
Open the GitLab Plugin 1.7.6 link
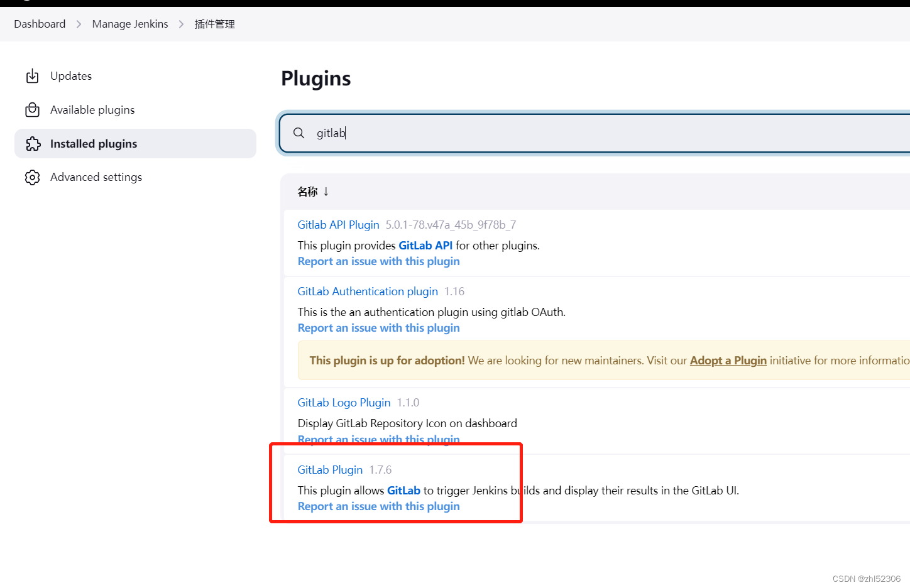330,470
